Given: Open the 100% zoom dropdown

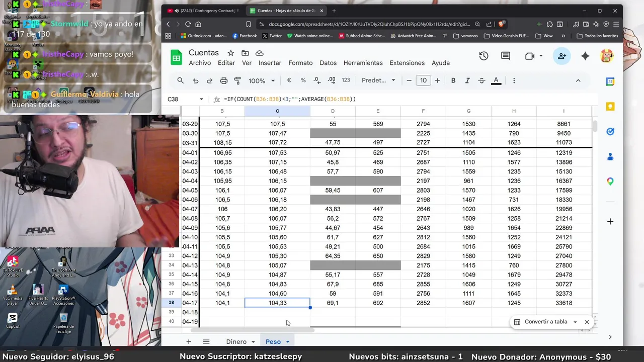Looking at the screenshot, I should pyautogui.click(x=261, y=80).
